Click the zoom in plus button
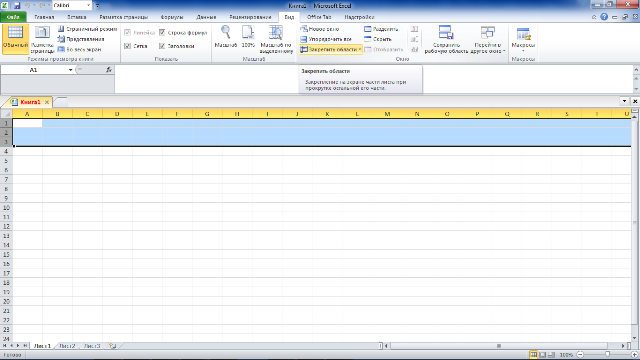 (634, 355)
